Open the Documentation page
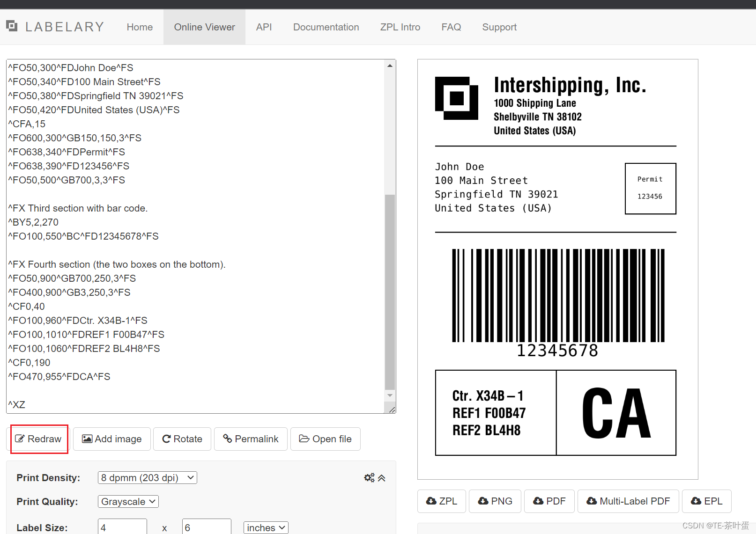 pos(326,27)
